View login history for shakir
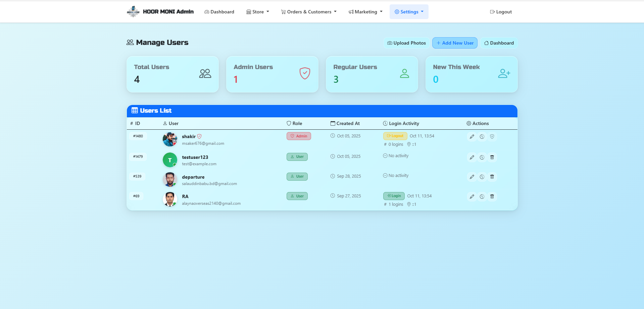 pos(482,137)
